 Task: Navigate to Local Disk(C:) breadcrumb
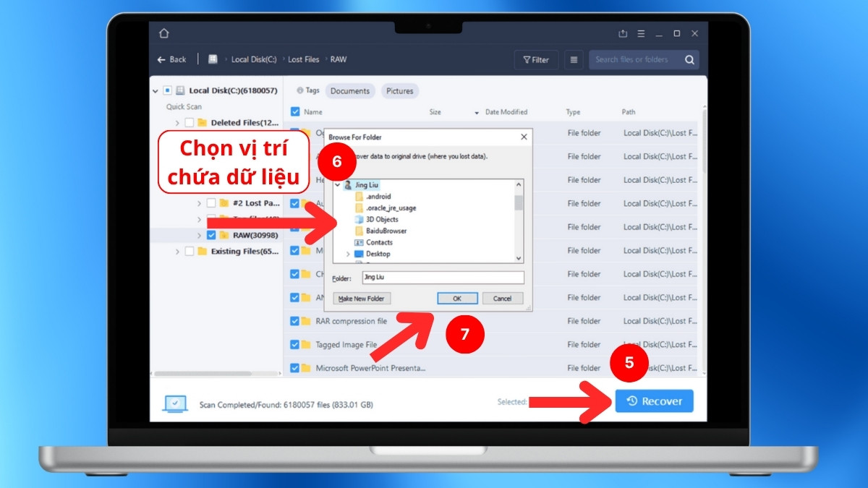255,59
